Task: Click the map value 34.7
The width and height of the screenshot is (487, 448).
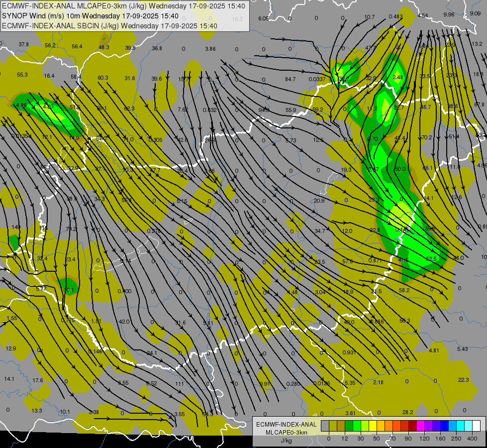Action: 320,231
